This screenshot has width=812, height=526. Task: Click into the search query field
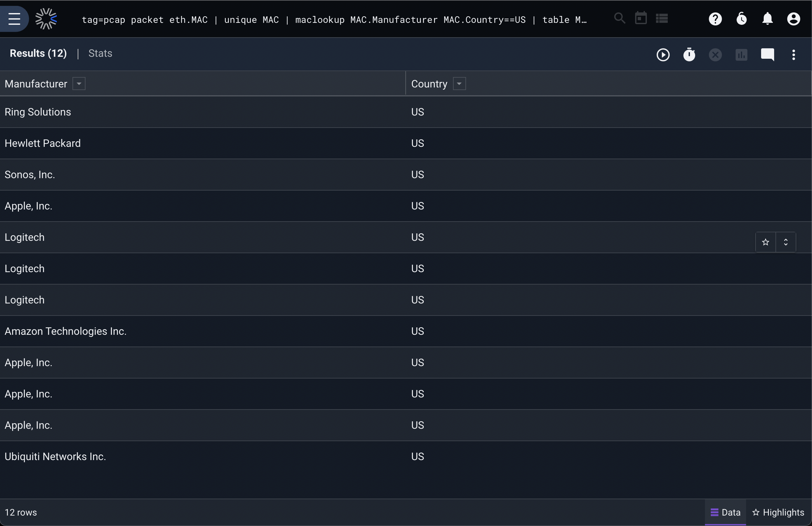(334, 20)
